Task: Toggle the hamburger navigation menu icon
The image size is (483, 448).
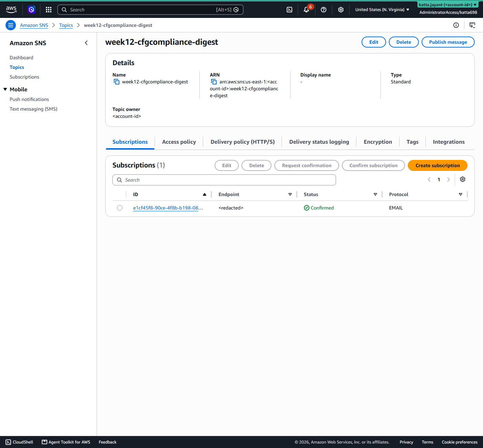Action: pos(11,25)
